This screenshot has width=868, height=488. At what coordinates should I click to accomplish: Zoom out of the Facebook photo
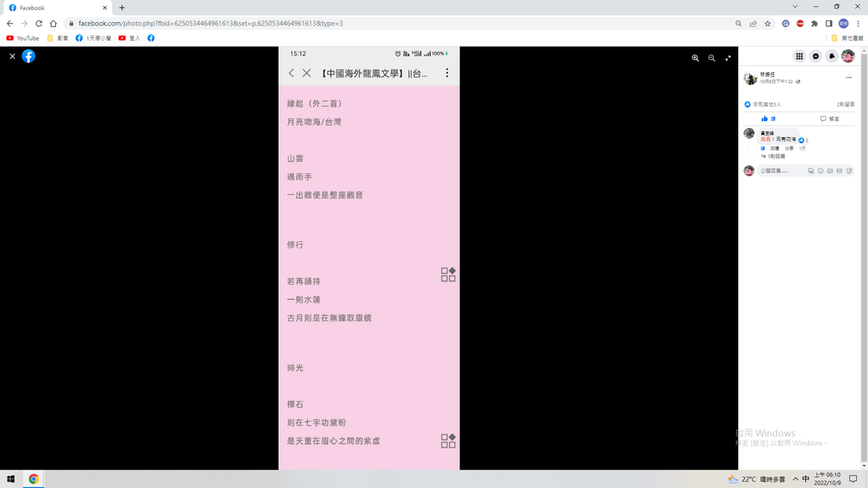[711, 58]
